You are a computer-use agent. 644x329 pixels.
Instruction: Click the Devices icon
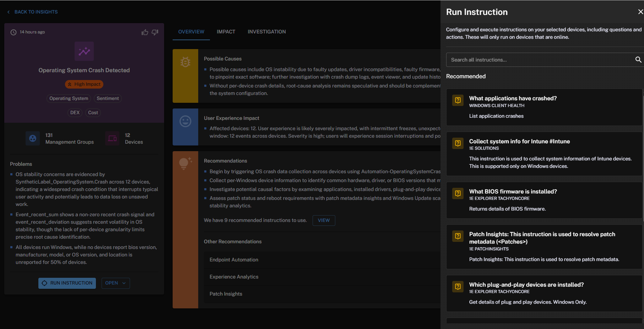pyautogui.click(x=112, y=138)
